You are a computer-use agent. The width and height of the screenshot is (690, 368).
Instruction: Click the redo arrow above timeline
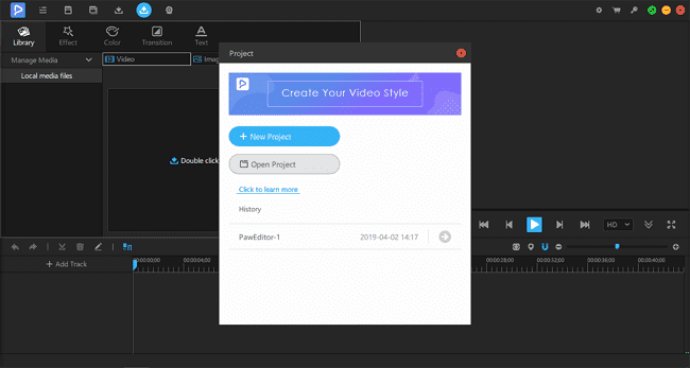[x=33, y=247]
